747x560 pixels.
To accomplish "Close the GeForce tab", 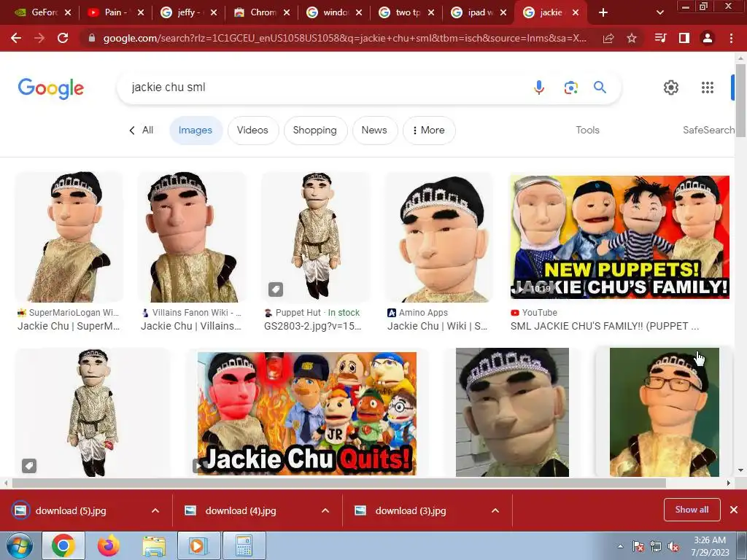I will (68, 12).
